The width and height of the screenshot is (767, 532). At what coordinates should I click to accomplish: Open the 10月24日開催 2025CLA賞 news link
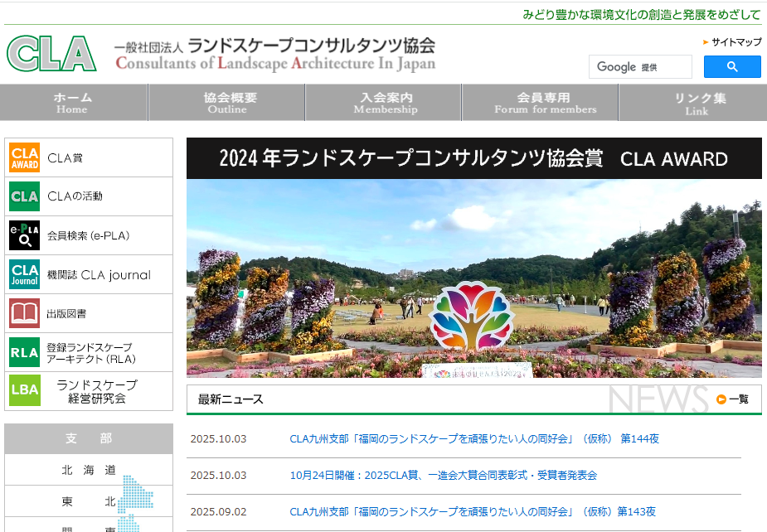coord(443,476)
